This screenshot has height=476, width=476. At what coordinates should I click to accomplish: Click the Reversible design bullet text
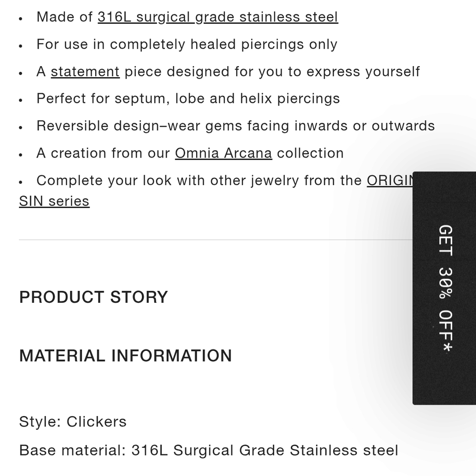pyautogui.click(x=236, y=126)
